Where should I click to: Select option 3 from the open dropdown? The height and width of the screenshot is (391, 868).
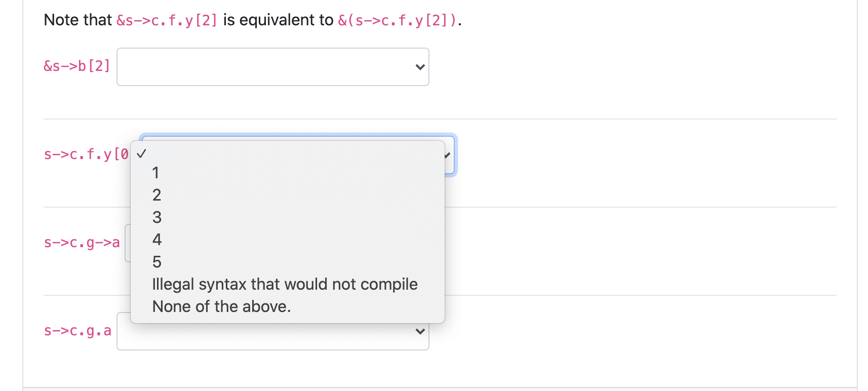click(156, 217)
